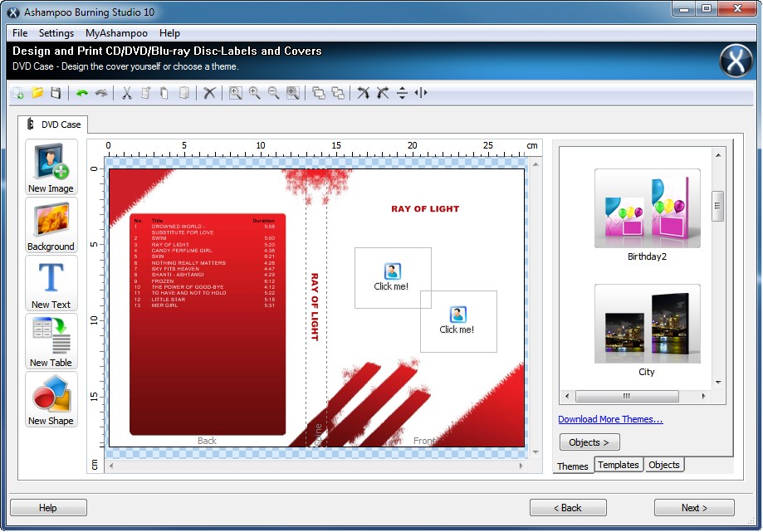Select the DVD Case tab
Screen dimensions: 763x532
(x=53, y=124)
